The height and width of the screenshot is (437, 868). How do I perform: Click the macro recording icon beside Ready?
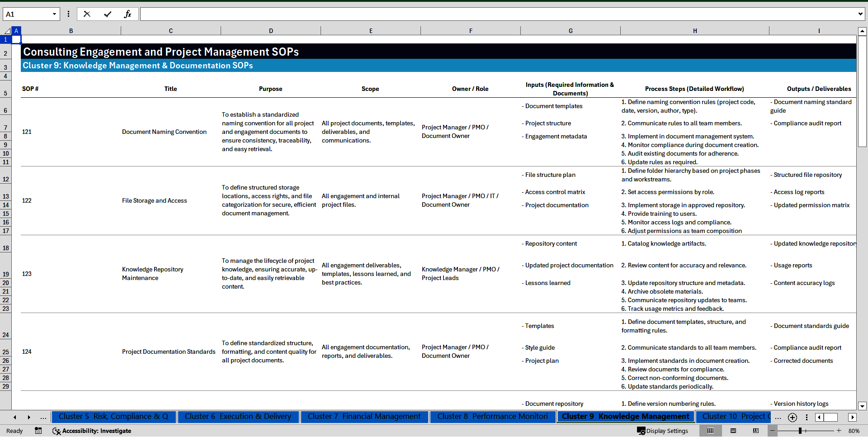pos(38,431)
